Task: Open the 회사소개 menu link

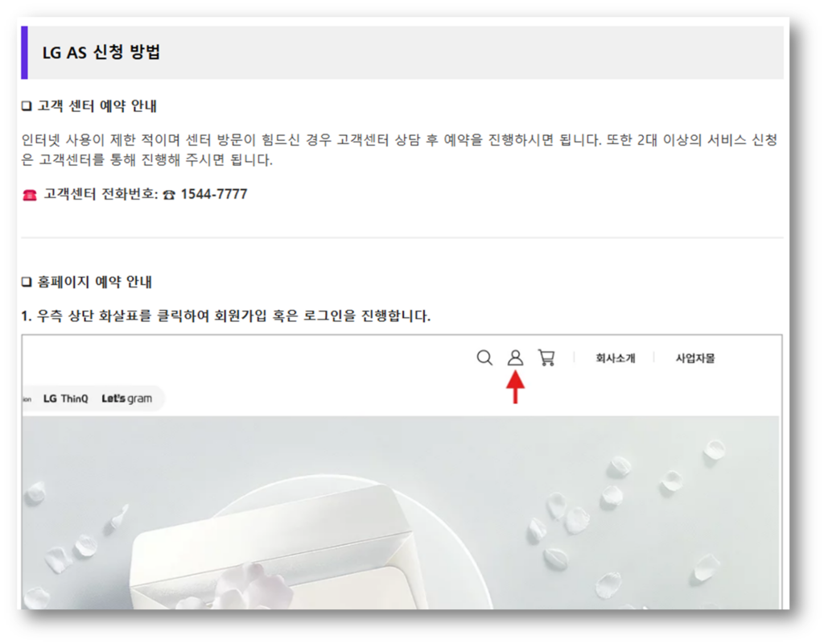Action: (x=616, y=358)
